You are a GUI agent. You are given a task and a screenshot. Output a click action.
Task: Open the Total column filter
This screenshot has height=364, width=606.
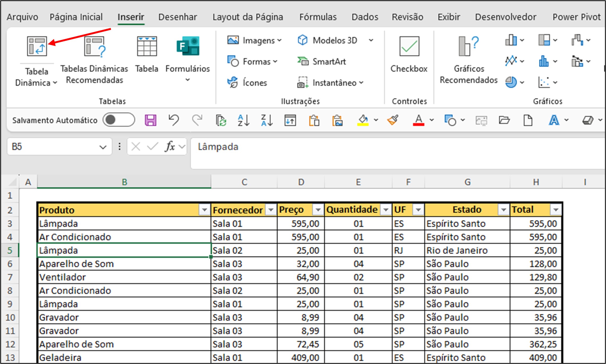click(x=556, y=210)
